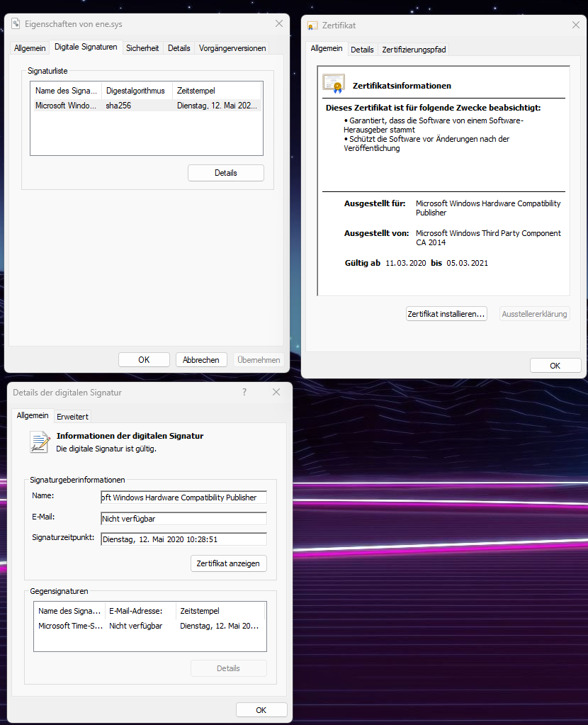Switch to Allgemein tab in ene.sys properties
Image resolution: width=588 pixels, height=725 pixels.
(30, 48)
